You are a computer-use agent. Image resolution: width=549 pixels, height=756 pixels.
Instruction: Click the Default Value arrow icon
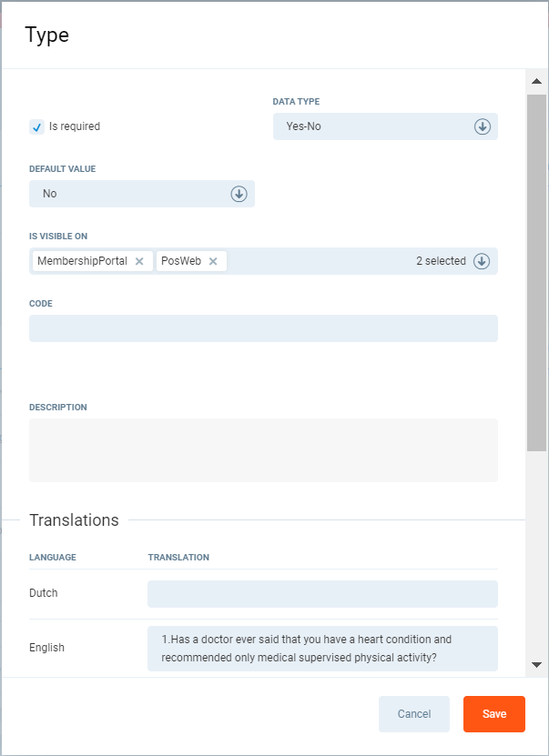point(239,194)
